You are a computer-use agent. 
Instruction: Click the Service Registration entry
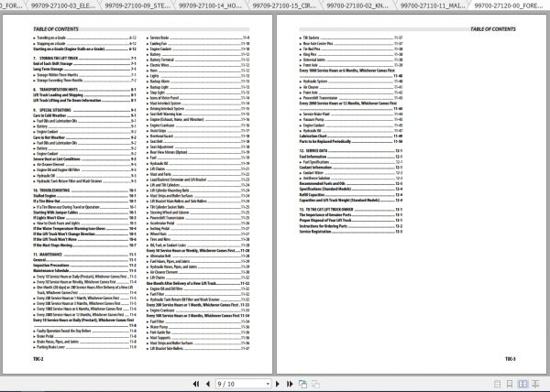tap(351, 231)
